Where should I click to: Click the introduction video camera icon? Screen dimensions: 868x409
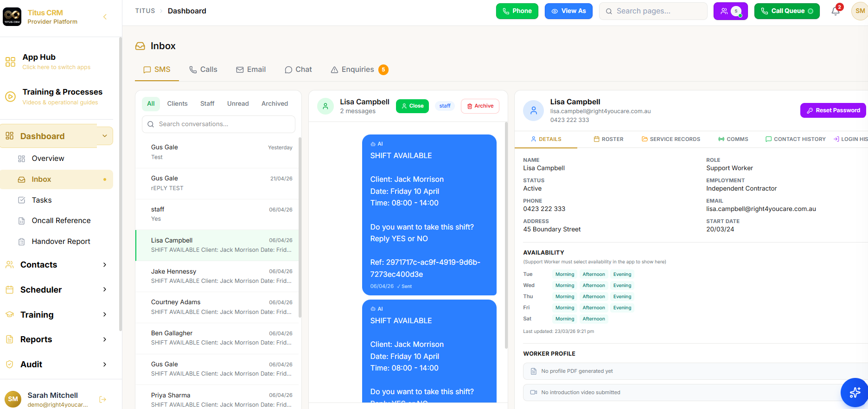534,392
